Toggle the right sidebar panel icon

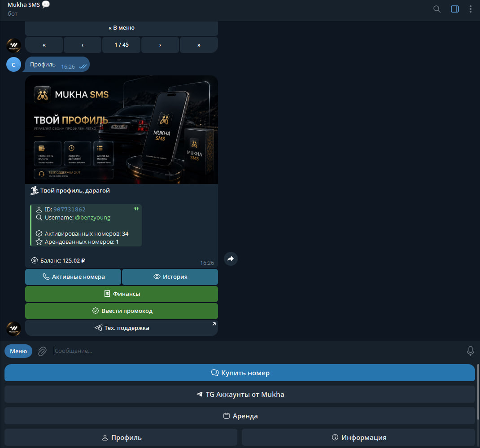pyautogui.click(x=454, y=9)
